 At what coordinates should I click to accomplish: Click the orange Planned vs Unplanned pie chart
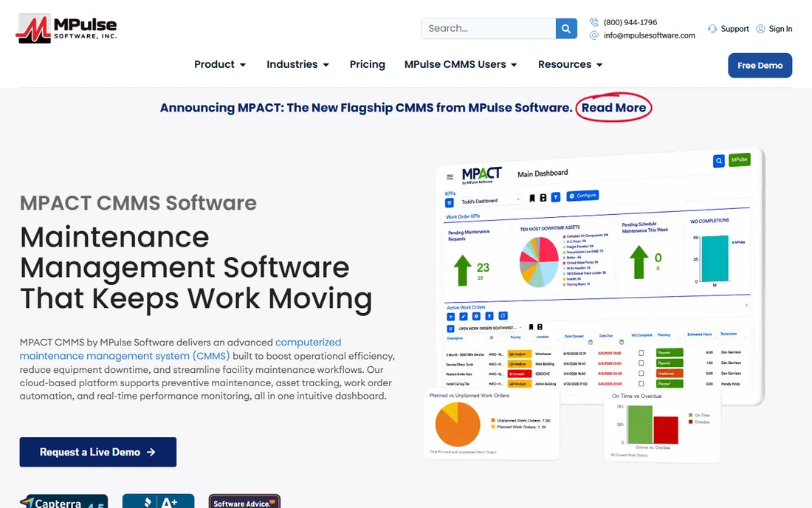[x=458, y=425]
